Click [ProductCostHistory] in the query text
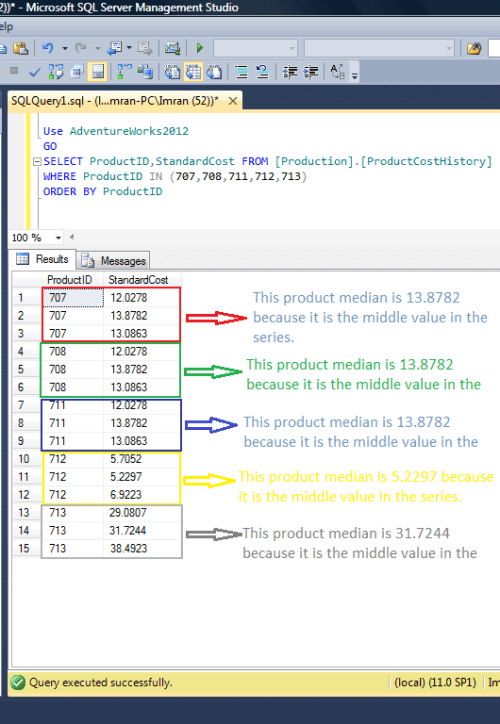 click(426, 162)
